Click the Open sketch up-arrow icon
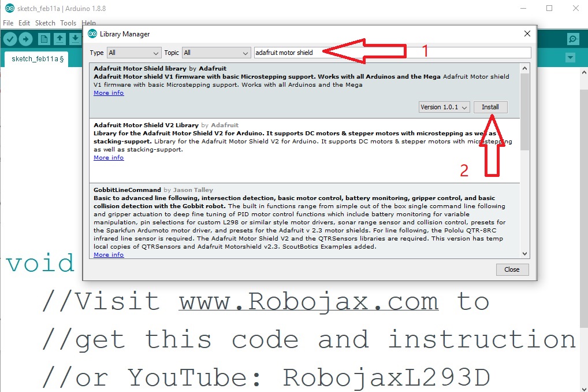The width and height of the screenshot is (588, 392). pyautogui.click(x=59, y=39)
